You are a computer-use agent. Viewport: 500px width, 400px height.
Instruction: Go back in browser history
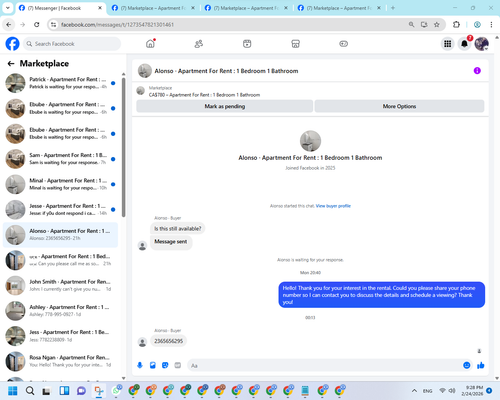click(x=9, y=24)
